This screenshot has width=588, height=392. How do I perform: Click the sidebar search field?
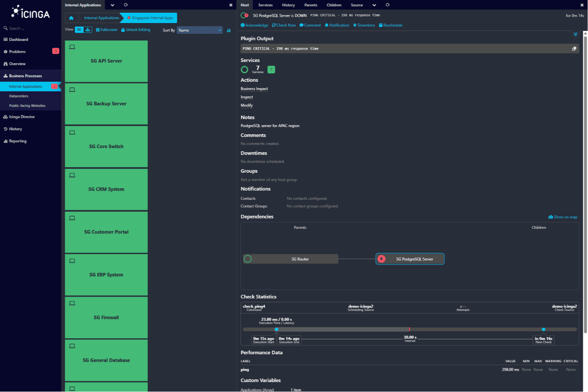point(31,29)
